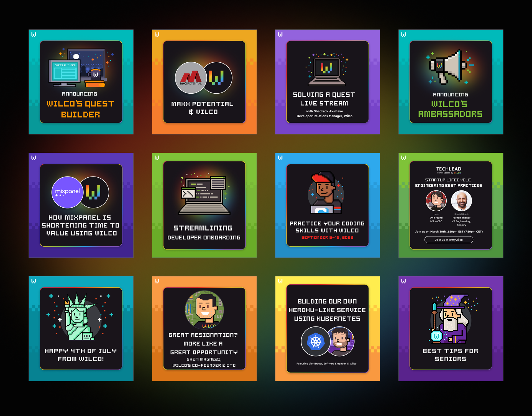Click 'with Shedrack Akintayo' subtitle text

point(324,111)
